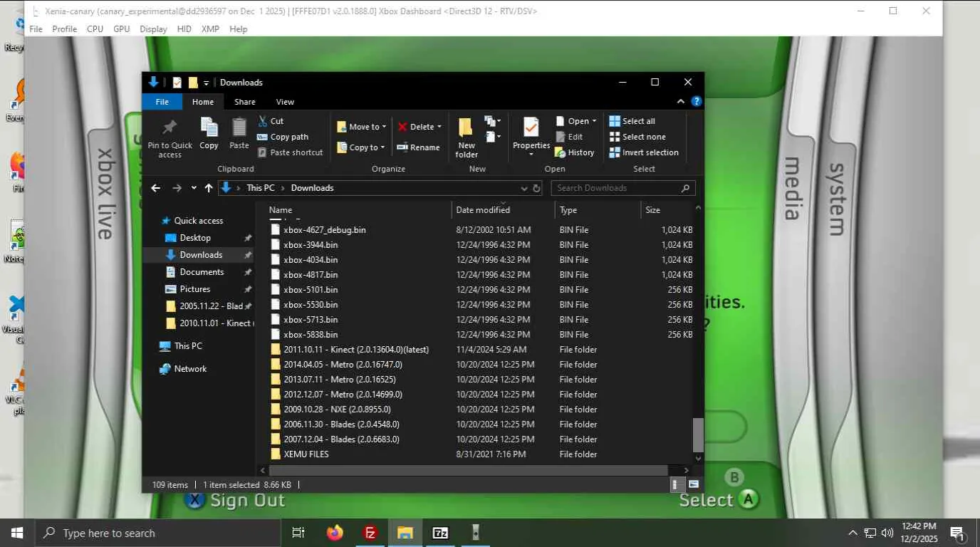This screenshot has width=980, height=547.
Task: Click the Task View button on the taskbar
Action: click(x=298, y=533)
